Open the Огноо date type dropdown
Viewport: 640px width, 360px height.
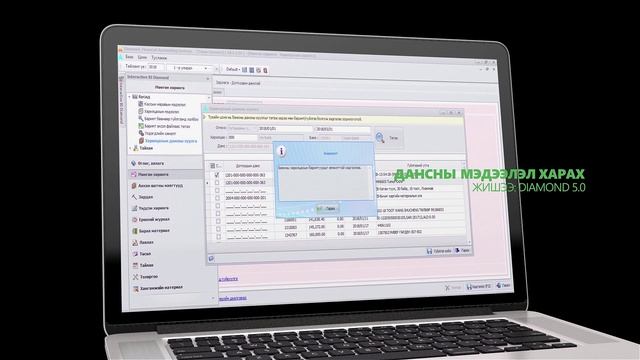[242, 128]
